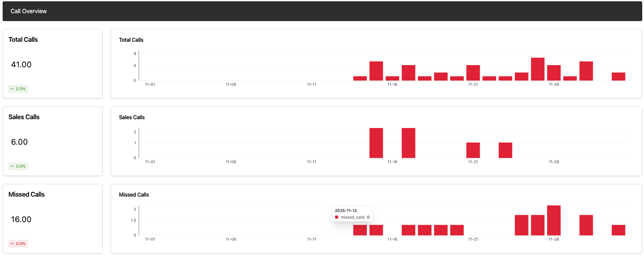Image resolution: width=644 pixels, height=256 pixels.
Task: Click the red 0.0% badge under Missed Calls
Action: click(x=19, y=243)
